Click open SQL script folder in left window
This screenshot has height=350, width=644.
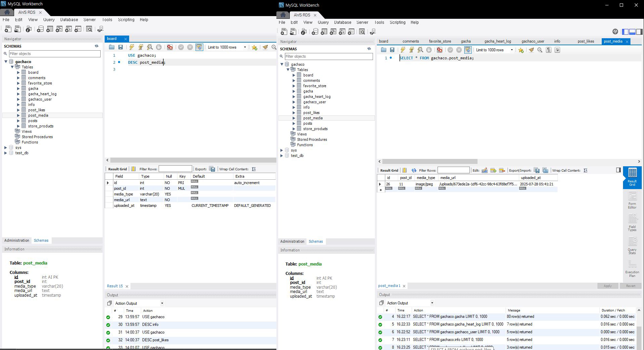coord(112,47)
